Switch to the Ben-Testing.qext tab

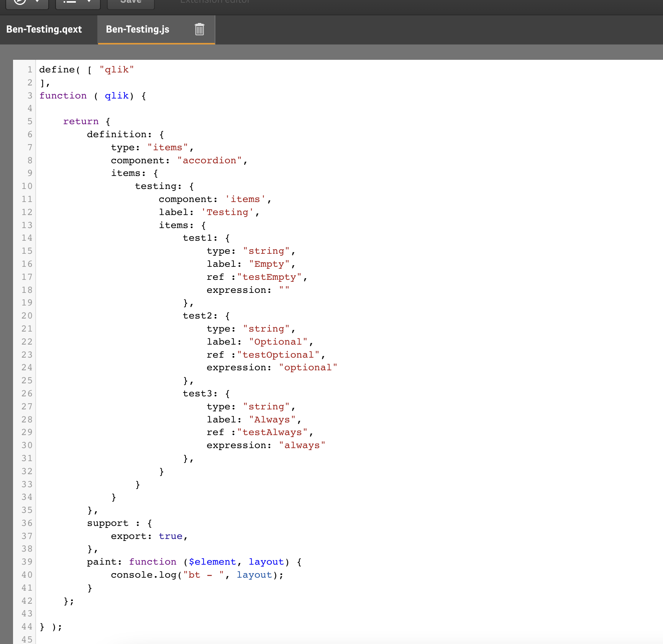(x=44, y=30)
